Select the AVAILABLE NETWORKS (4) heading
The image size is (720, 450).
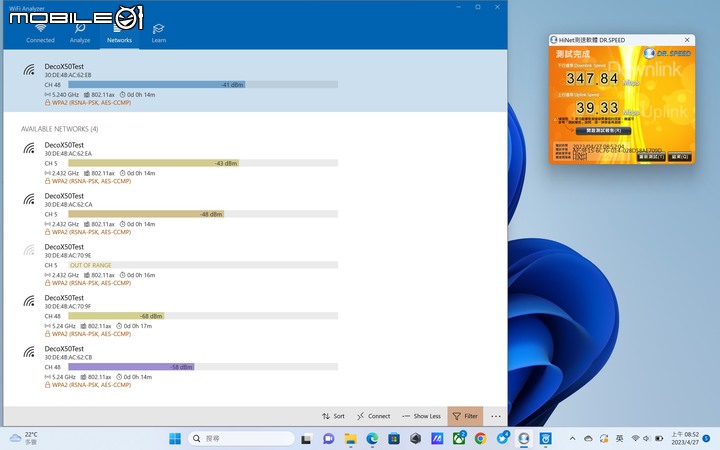pos(60,129)
